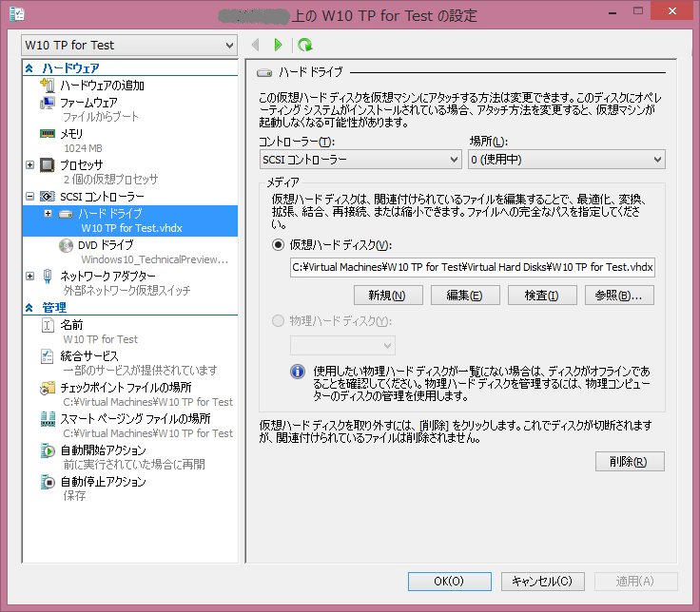Screen dimensions: 700x612
Task: Click the ファームウェア icon
Action: tap(48, 103)
